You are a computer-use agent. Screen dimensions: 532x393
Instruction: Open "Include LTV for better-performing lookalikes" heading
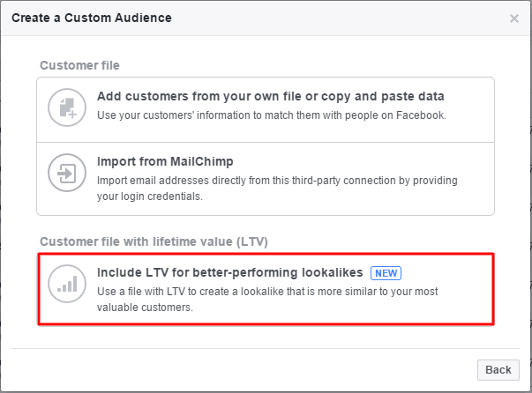click(229, 272)
